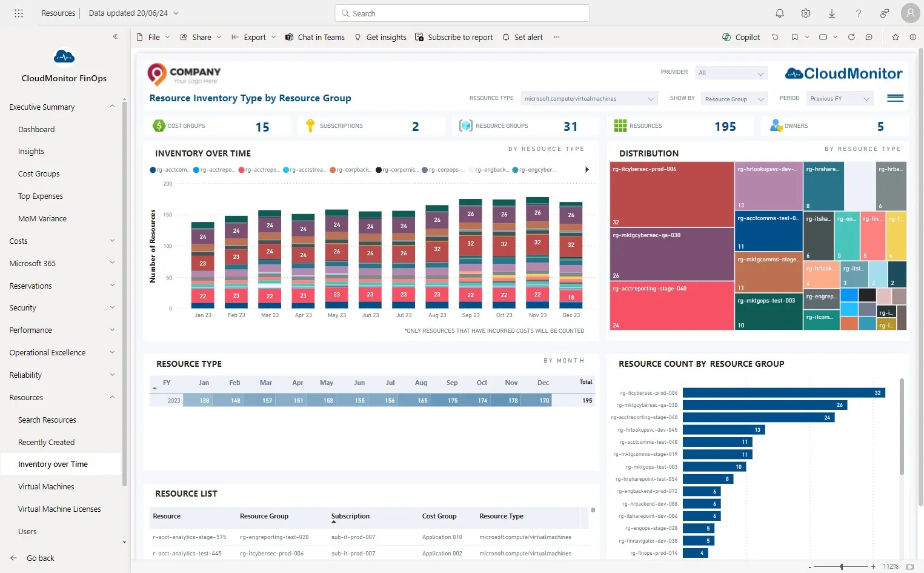
Task: Expand the Costs section
Action: pos(112,241)
